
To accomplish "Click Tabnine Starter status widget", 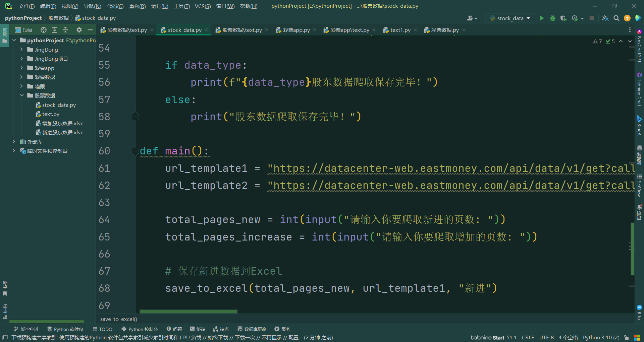I will coord(487,338).
